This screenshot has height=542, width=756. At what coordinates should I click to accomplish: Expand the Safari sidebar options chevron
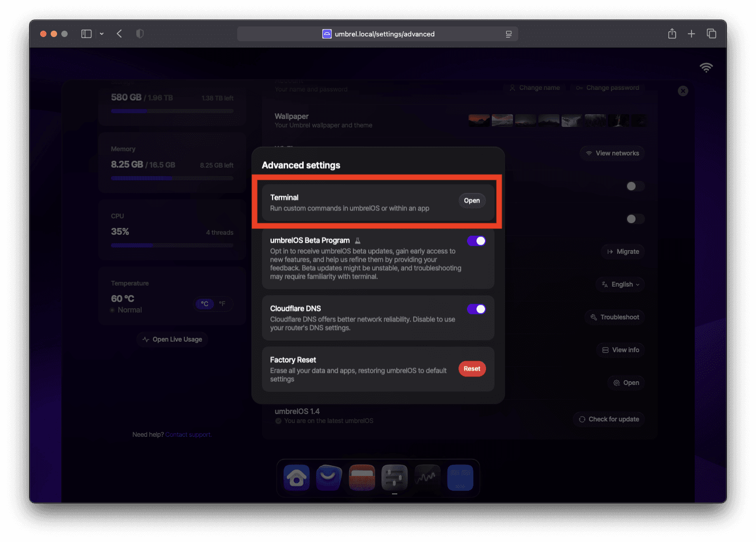click(101, 34)
